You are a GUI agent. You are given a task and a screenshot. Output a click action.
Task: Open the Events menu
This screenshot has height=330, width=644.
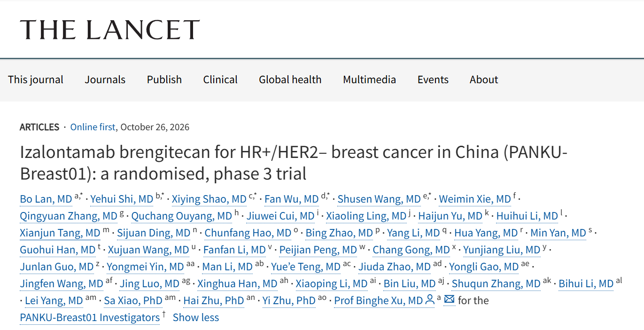pos(433,79)
